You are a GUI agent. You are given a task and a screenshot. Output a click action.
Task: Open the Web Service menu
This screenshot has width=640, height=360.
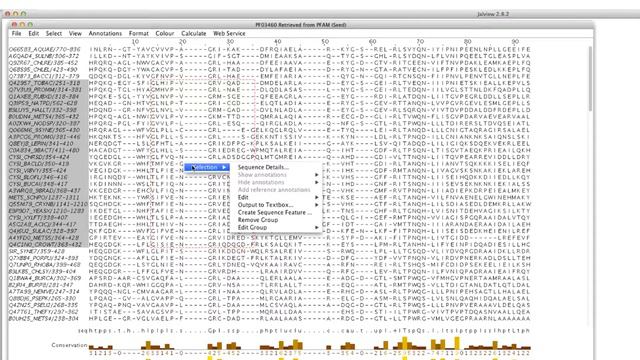point(229,33)
